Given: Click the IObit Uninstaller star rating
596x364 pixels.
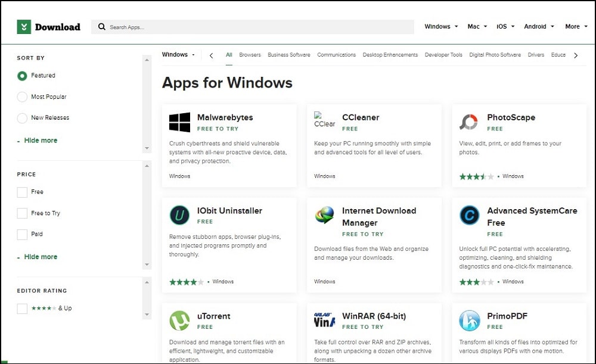Looking at the screenshot, I should click(x=187, y=282).
